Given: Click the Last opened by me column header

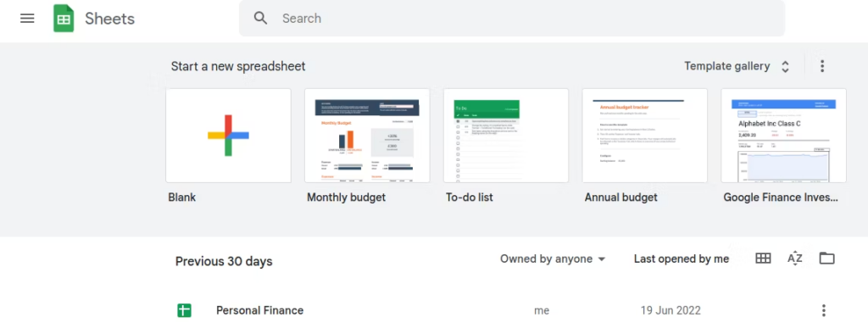Looking at the screenshot, I should coord(682,259).
